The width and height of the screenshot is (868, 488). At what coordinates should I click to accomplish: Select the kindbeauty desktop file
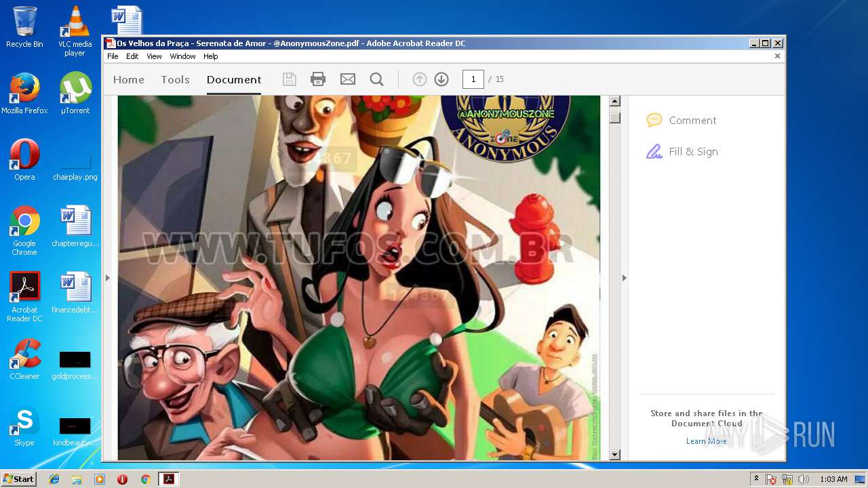click(x=75, y=431)
